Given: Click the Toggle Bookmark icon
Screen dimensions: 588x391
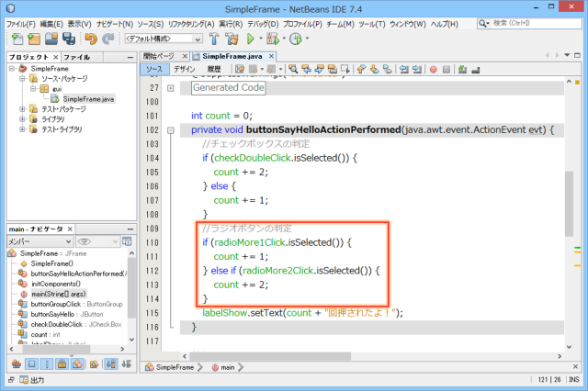Looking at the screenshot, I should [388, 69].
